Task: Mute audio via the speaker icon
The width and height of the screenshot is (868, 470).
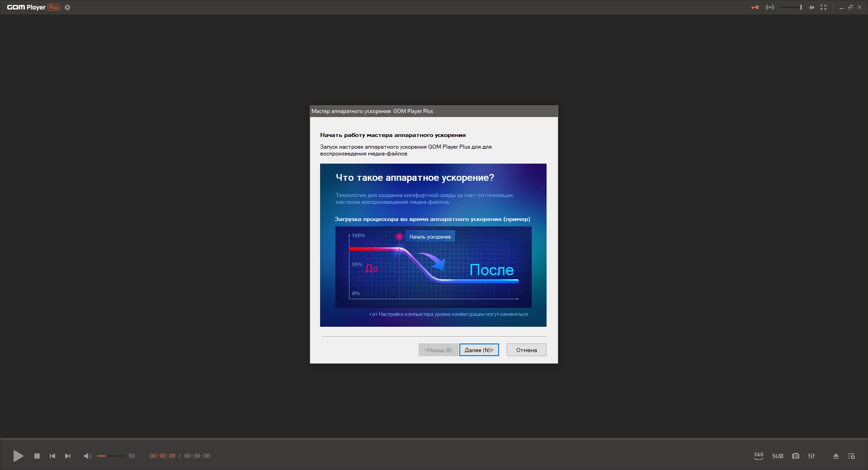Action: (88, 456)
